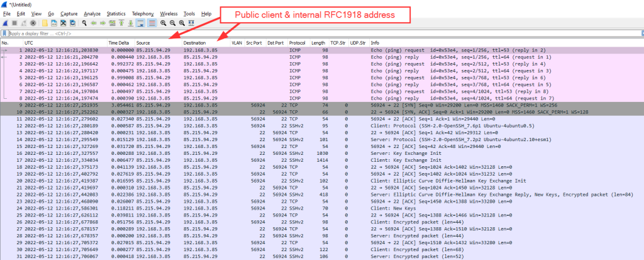Jump to the first packet

[121, 23]
